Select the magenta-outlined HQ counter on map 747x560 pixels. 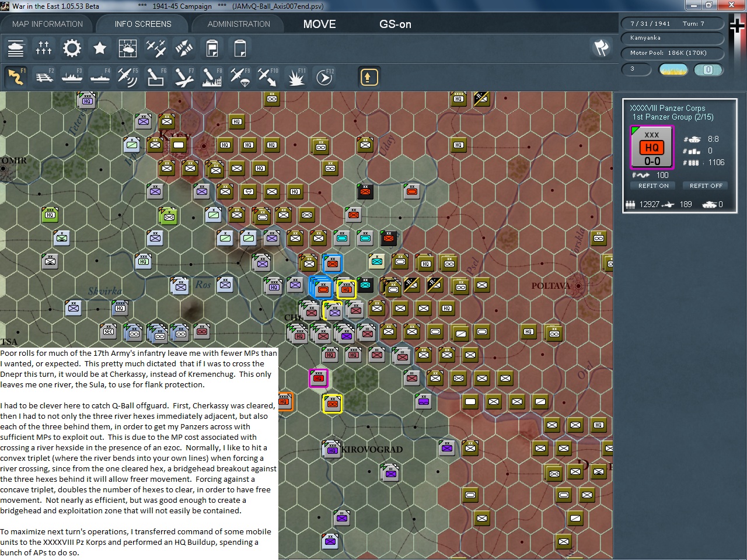(318, 378)
